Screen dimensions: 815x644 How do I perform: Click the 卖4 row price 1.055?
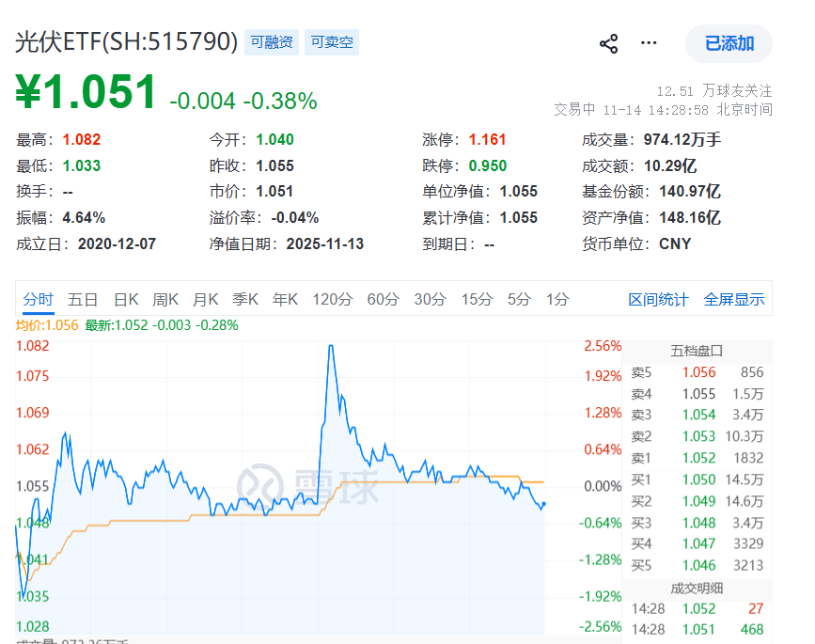pos(698,394)
